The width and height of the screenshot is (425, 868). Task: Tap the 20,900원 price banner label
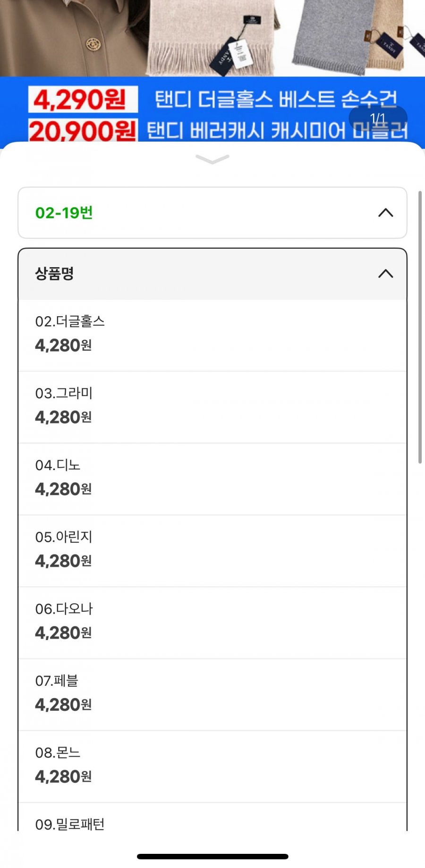tap(83, 131)
